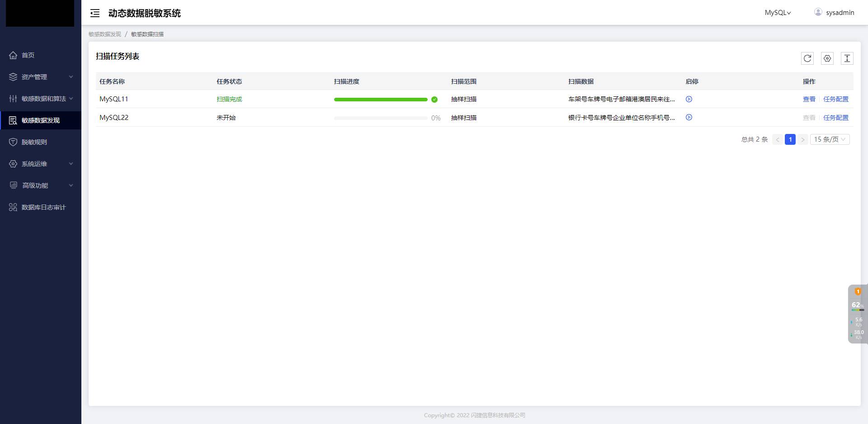This screenshot has height=424, width=868.
Task: Click 查看 link for MySQL11
Action: pyautogui.click(x=809, y=99)
